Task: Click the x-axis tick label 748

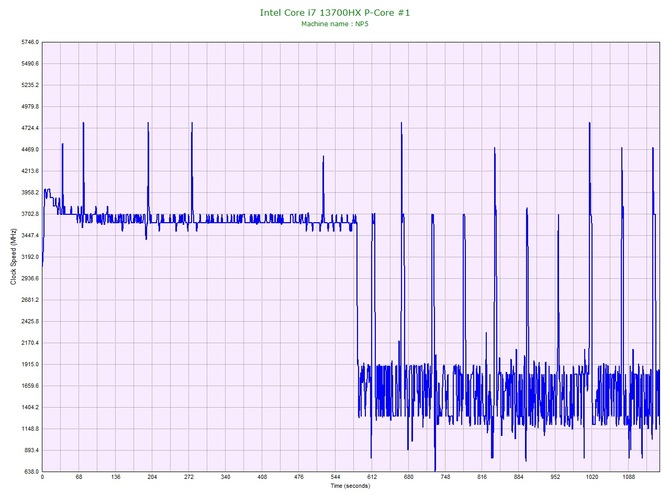Action: click(x=445, y=477)
